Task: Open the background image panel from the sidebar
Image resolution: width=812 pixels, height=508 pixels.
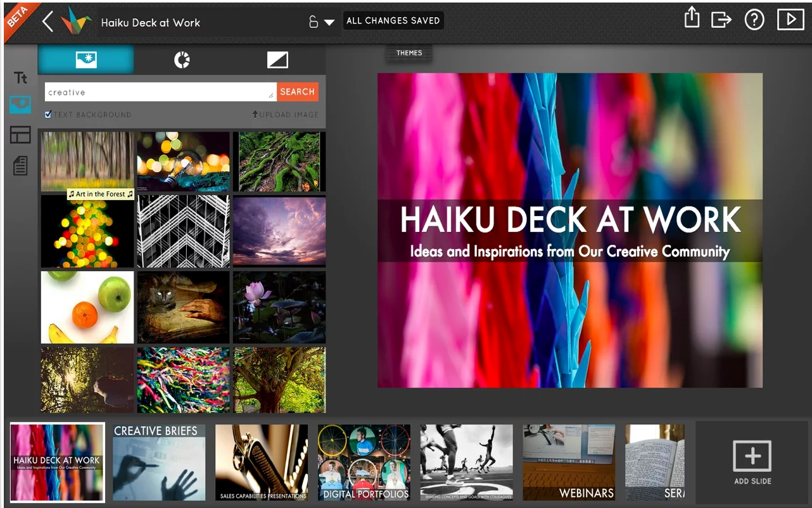Action: 20,104
